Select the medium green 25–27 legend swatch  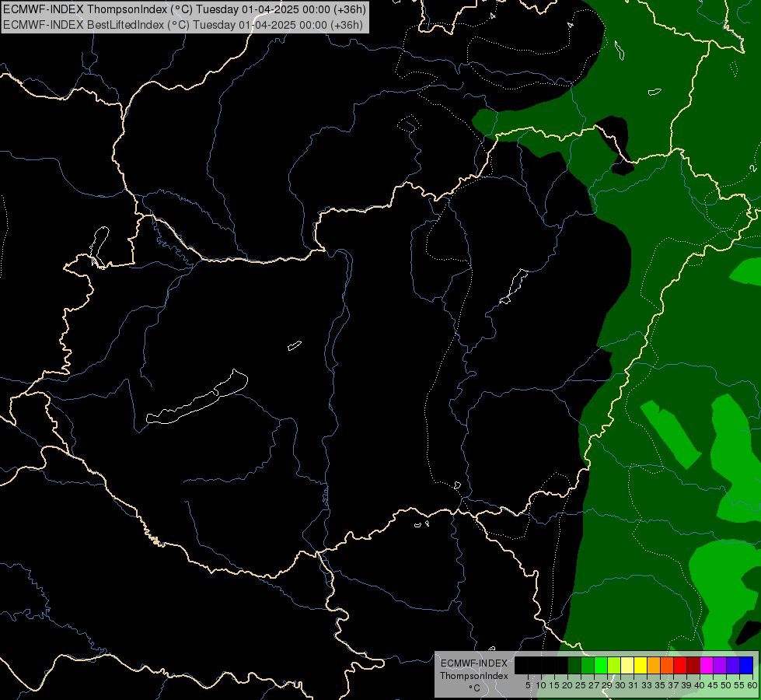(x=588, y=666)
